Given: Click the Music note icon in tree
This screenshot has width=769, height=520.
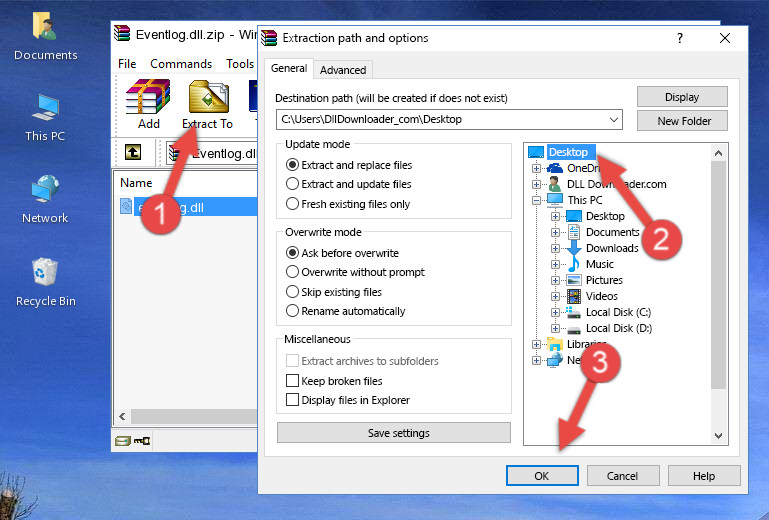Looking at the screenshot, I should 574,264.
